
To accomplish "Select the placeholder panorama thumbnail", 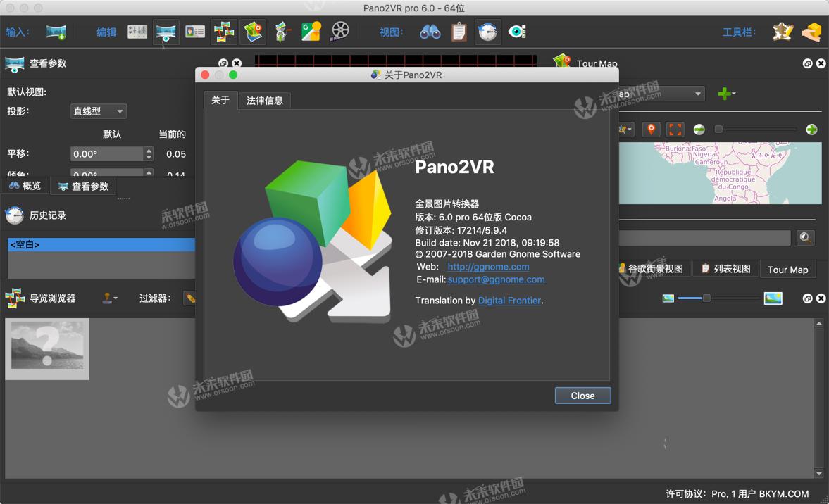I will coord(47,348).
